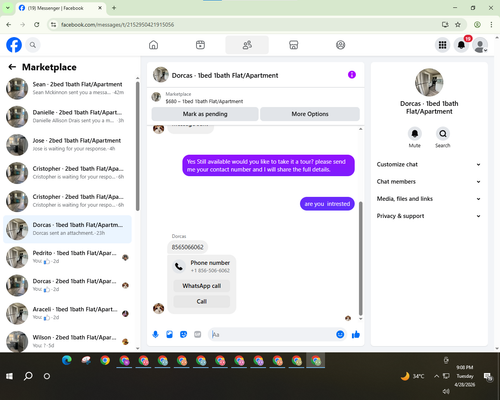Viewport: 500px width, 400px height.
Task: Click the phone handset icon
Action: point(179,266)
